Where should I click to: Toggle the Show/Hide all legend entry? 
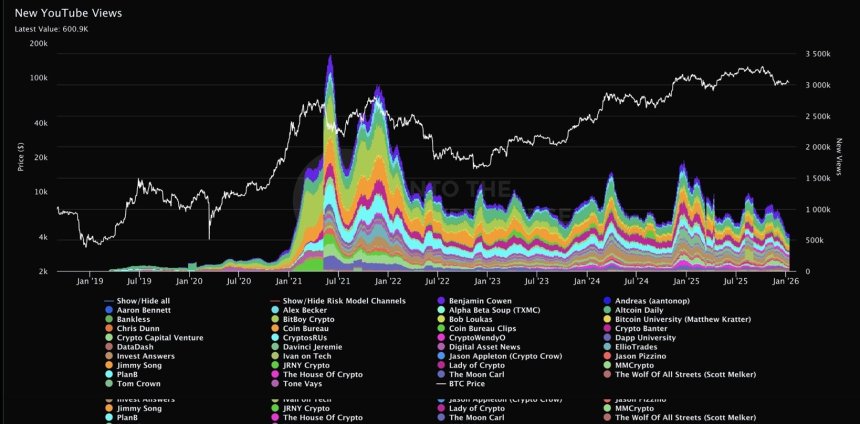click(139, 301)
